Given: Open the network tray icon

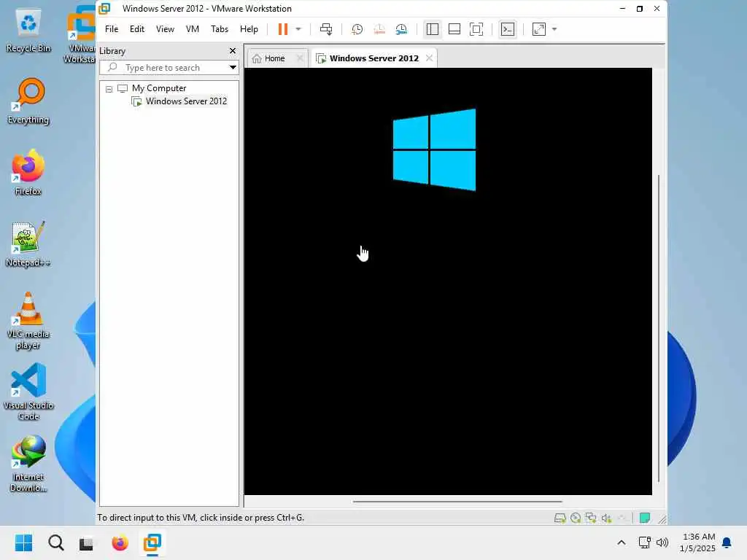Looking at the screenshot, I should click(x=645, y=542).
